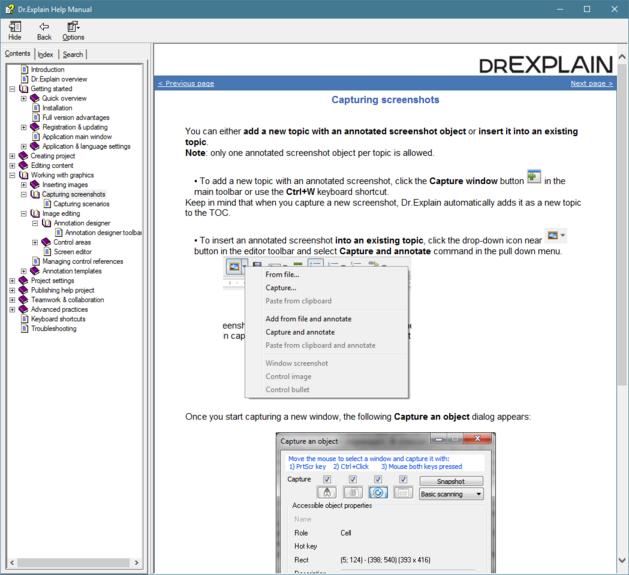Tick first Capture checkbox in dialog image
The width and height of the screenshot is (629, 575).
(327, 480)
